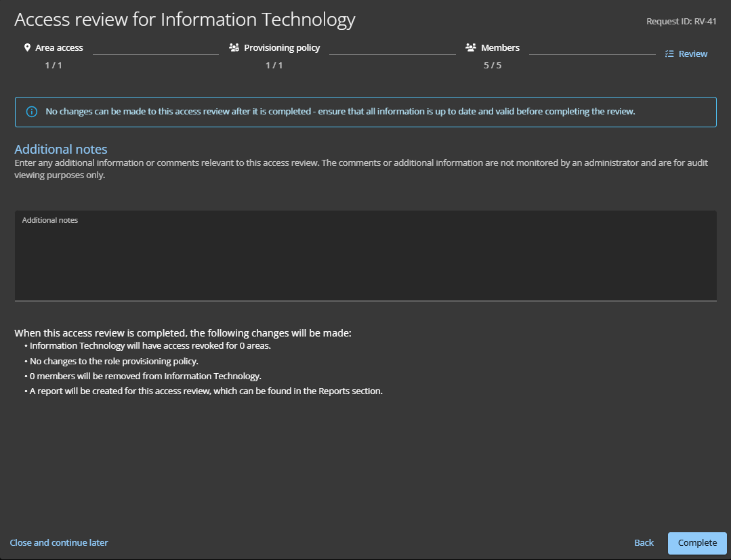Click Close and continue later link
731x560 pixels.
pyautogui.click(x=59, y=543)
